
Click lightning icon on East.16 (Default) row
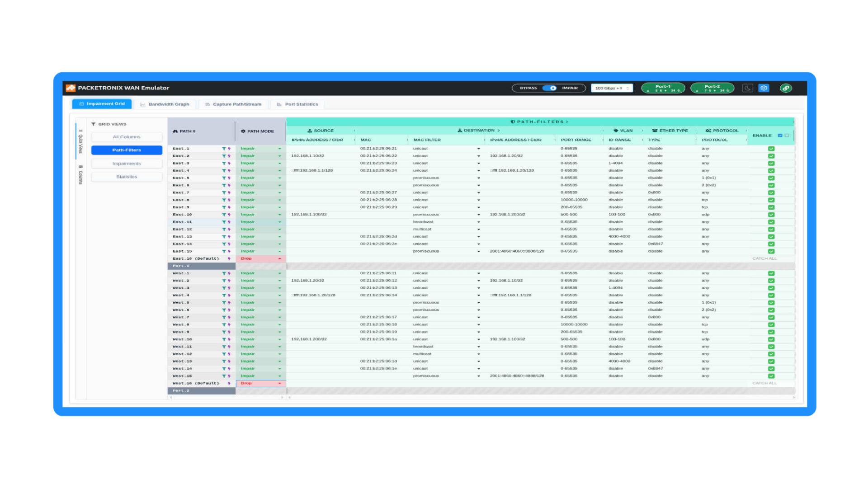pos(229,258)
